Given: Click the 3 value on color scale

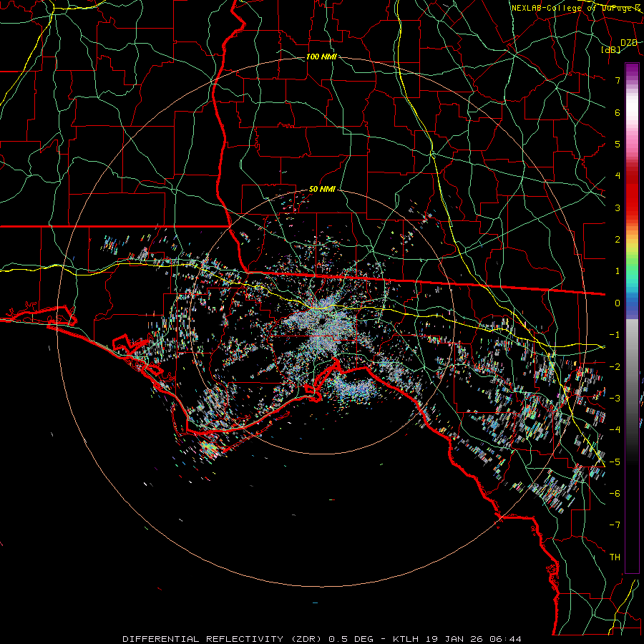Looking at the screenshot, I should pyautogui.click(x=618, y=208).
